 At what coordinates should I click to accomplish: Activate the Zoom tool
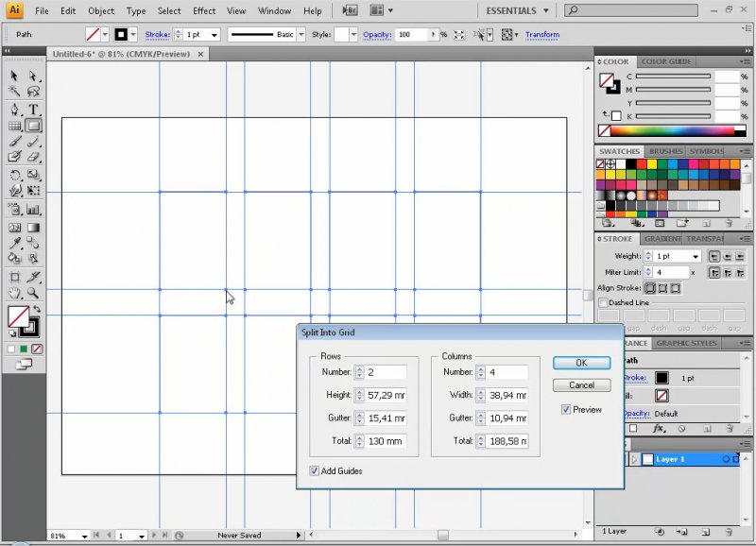[34, 294]
